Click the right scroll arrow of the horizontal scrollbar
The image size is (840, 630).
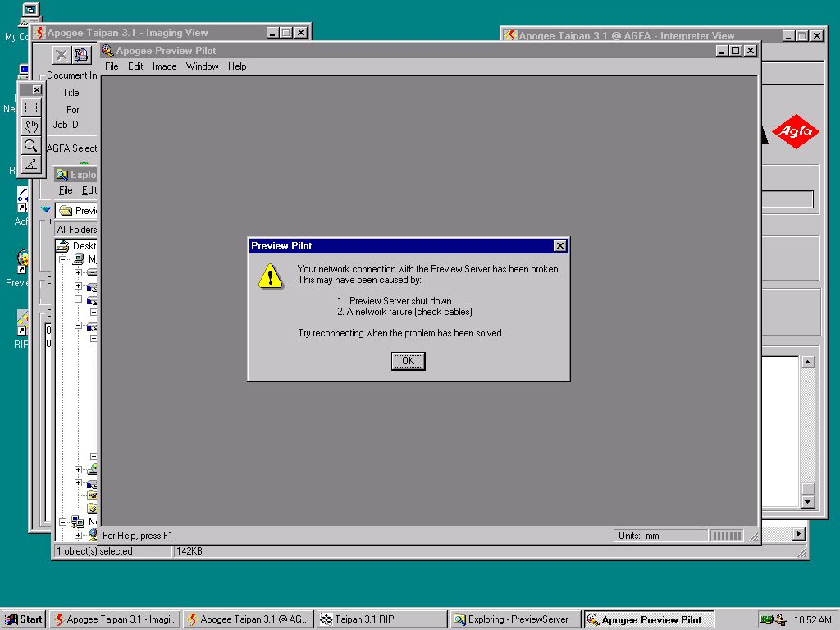tap(799, 534)
